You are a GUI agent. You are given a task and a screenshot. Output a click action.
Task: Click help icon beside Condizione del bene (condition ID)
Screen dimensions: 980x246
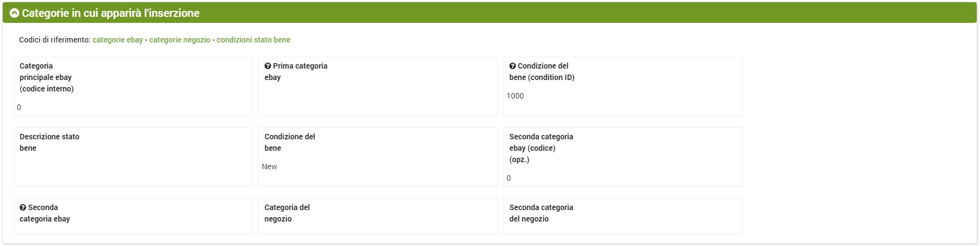[x=512, y=66]
